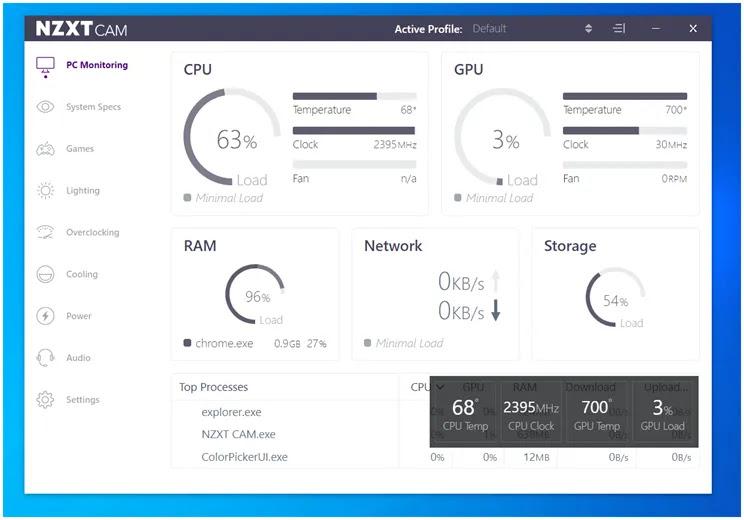Select Power in the sidebar

coord(79,316)
